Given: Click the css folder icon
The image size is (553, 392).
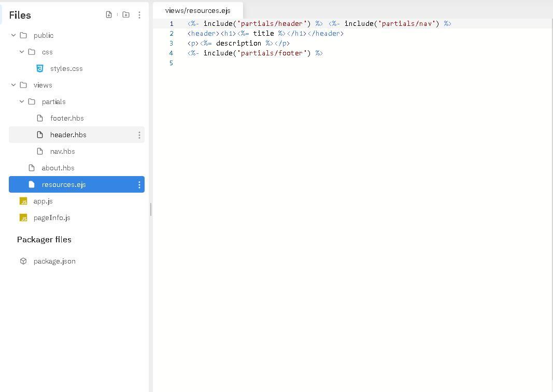Looking at the screenshot, I should pos(32,52).
